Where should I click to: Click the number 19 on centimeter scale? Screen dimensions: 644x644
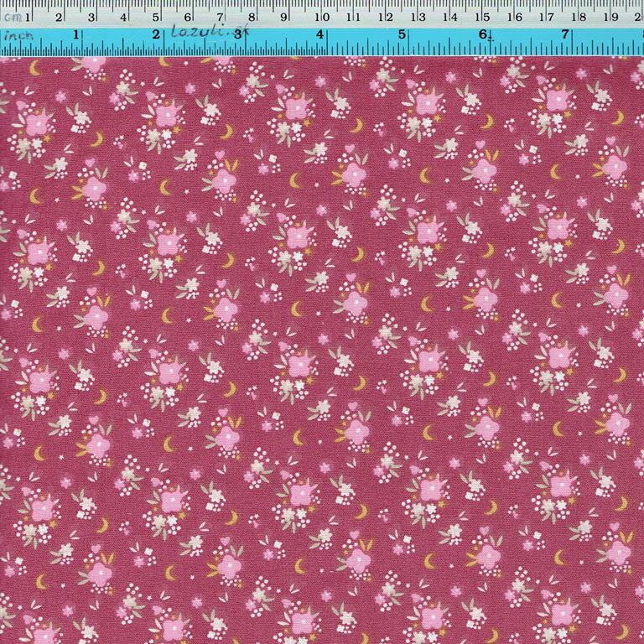610,18
